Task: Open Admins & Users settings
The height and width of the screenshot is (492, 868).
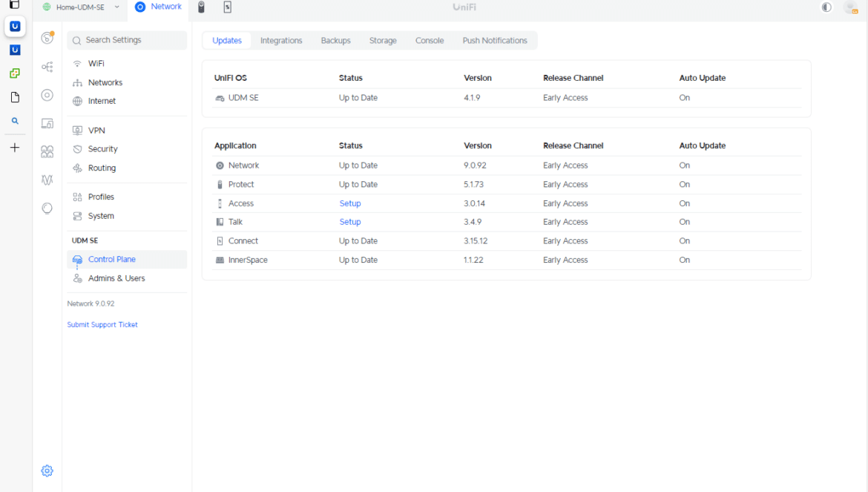Action: click(127, 278)
